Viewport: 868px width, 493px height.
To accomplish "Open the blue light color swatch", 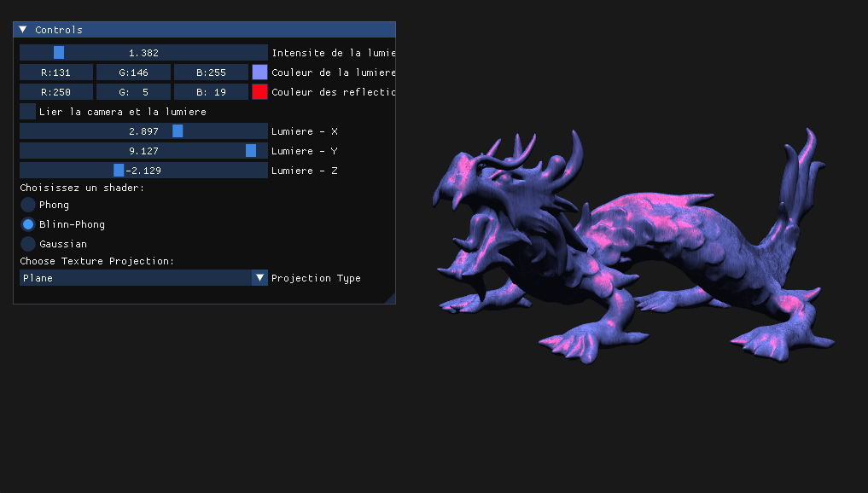I will 259,72.
